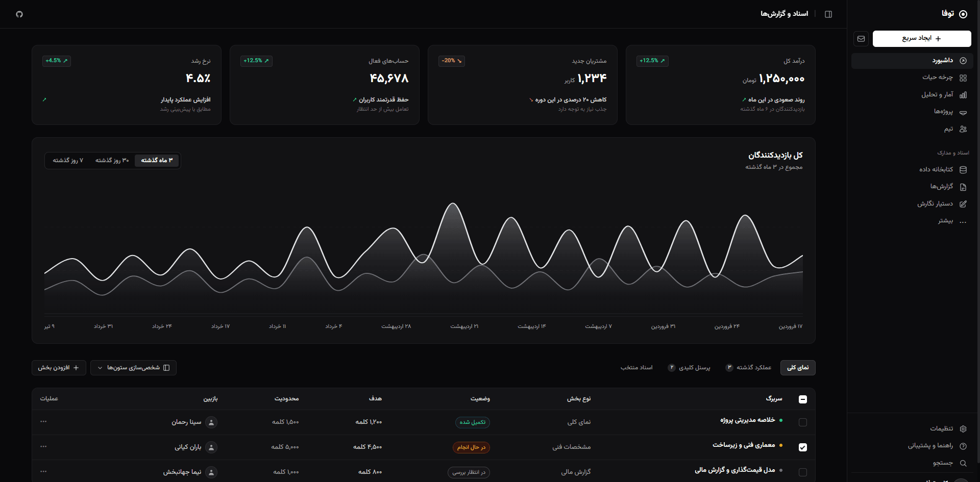980x482 pixels.
Task: Click the کتابخانه داده database icon
Action: pyautogui.click(x=963, y=170)
